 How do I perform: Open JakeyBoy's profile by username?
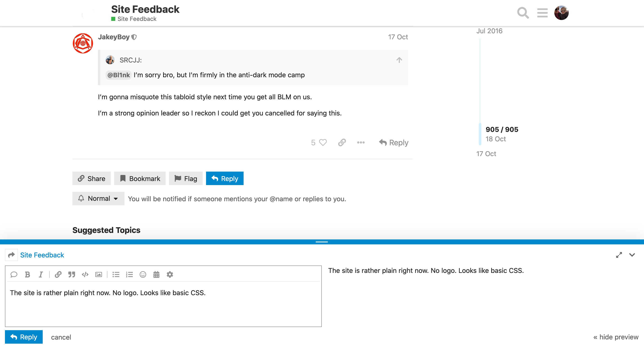(x=113, y=37)
